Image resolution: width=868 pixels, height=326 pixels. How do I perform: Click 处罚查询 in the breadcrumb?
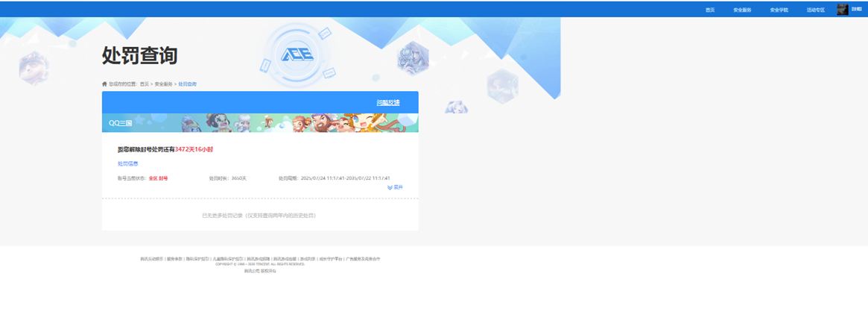tap(187, 84)
